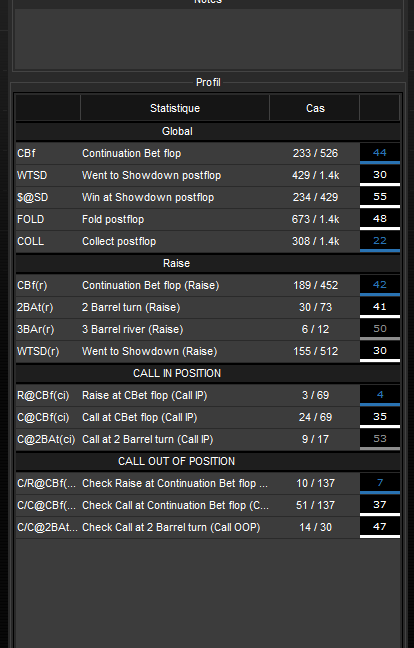Select the Raise at CBet flop (Call IP) row
Screen dimensions: 414x648
tap(208, 395)
